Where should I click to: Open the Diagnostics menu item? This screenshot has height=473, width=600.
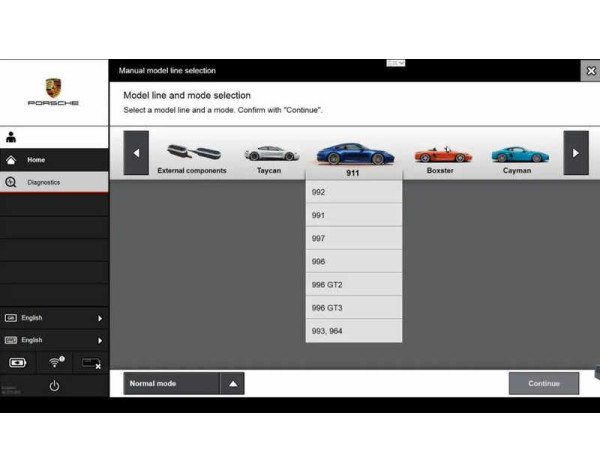tap(54, 182)
